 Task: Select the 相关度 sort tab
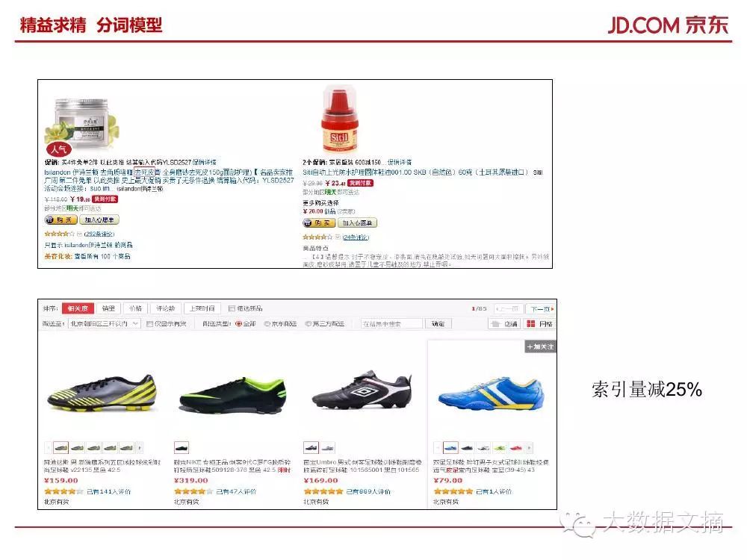pos(78,308)
